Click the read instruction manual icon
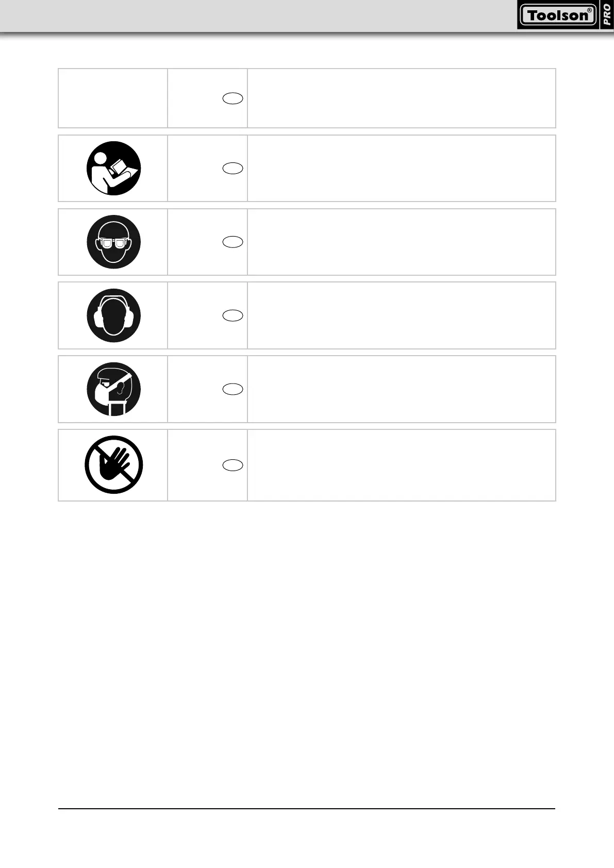The height and width of the screenshot is (868, 614). (113, 168)
